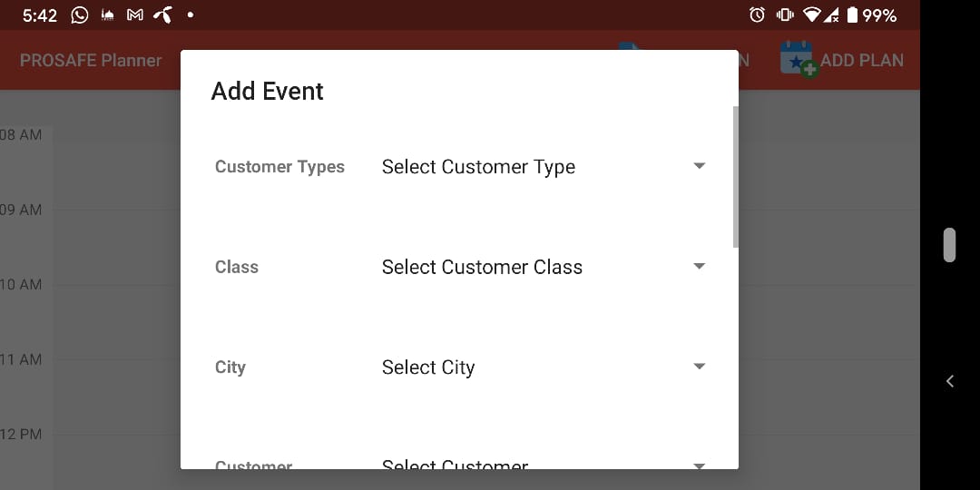Tap the vibrate mode status icon
The image size is (980, 490).
(x=785, y=15)
